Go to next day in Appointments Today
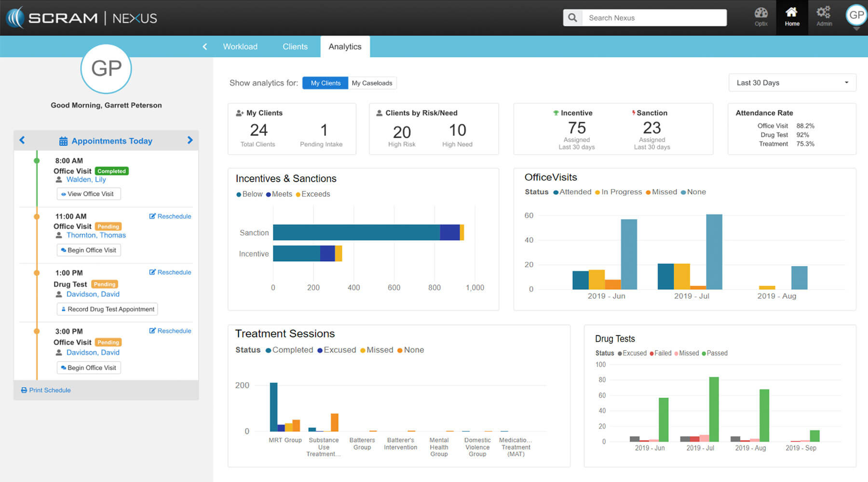 [x=190, y=140]
